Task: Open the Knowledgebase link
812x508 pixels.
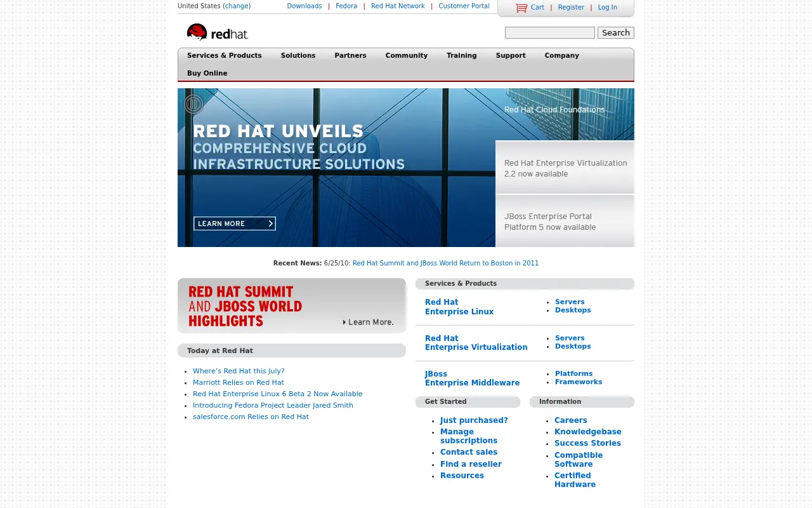Action: point(588,432)
